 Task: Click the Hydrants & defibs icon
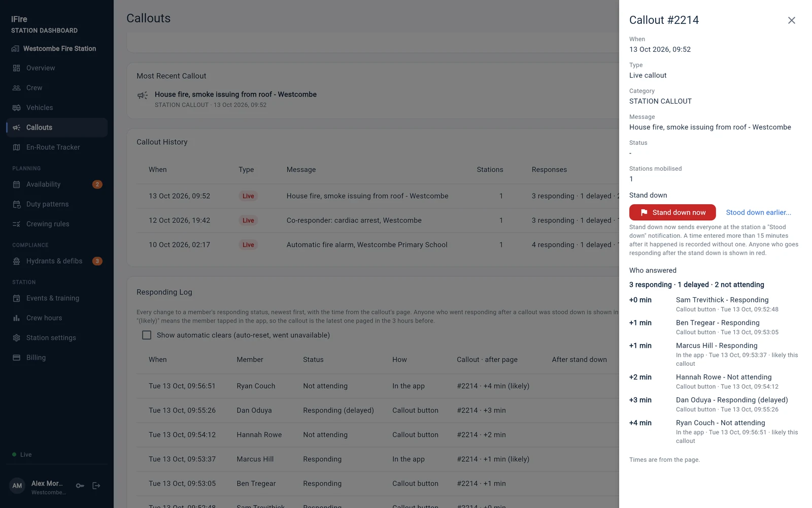[x=16, y=261]
